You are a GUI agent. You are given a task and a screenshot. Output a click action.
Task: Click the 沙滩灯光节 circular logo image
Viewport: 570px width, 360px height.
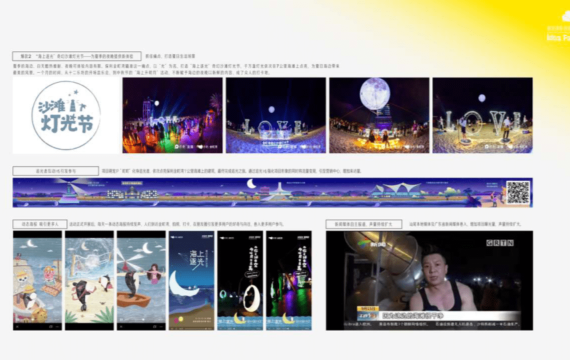coord(66,115)
